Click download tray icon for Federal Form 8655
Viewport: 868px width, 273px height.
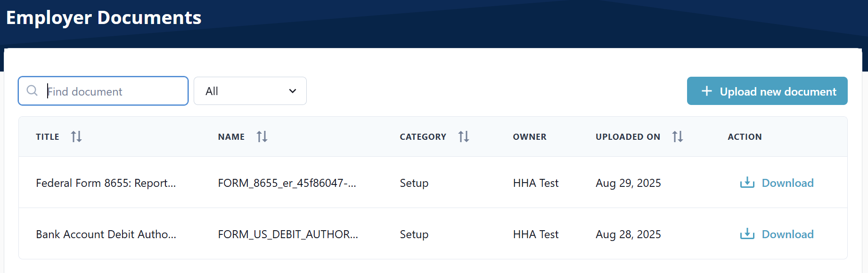point(747,183)
